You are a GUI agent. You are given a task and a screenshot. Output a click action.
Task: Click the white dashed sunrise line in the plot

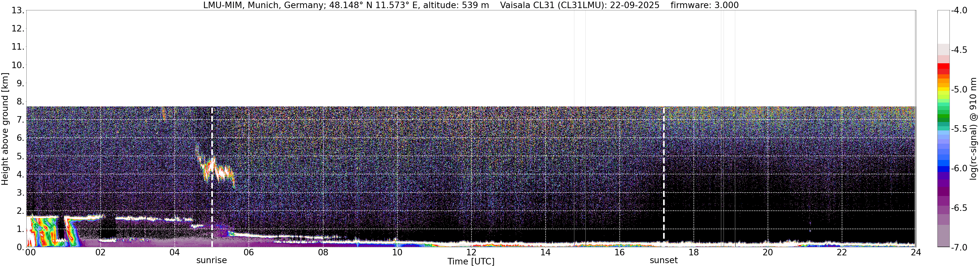[212, 177]
